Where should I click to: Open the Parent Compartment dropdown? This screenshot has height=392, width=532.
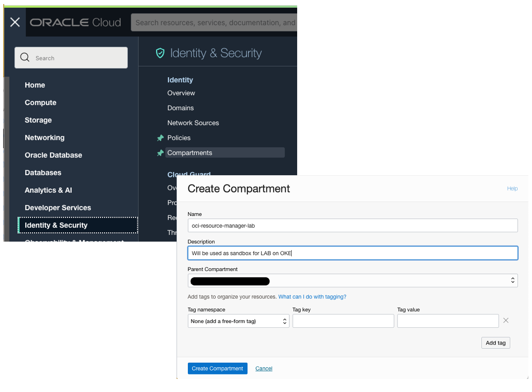point(353,281)
